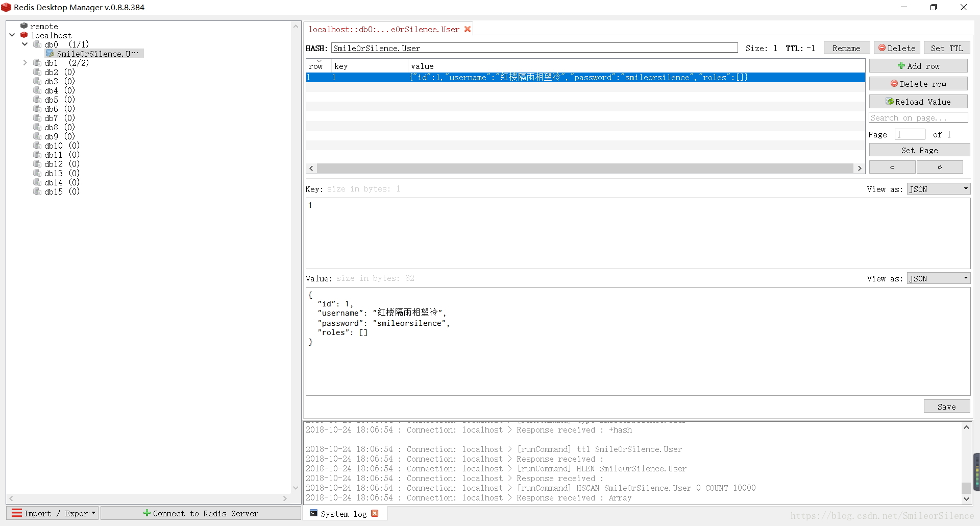The image size is (980, 526).
Task: Click the localhost server icon
Action: [23, 35]
